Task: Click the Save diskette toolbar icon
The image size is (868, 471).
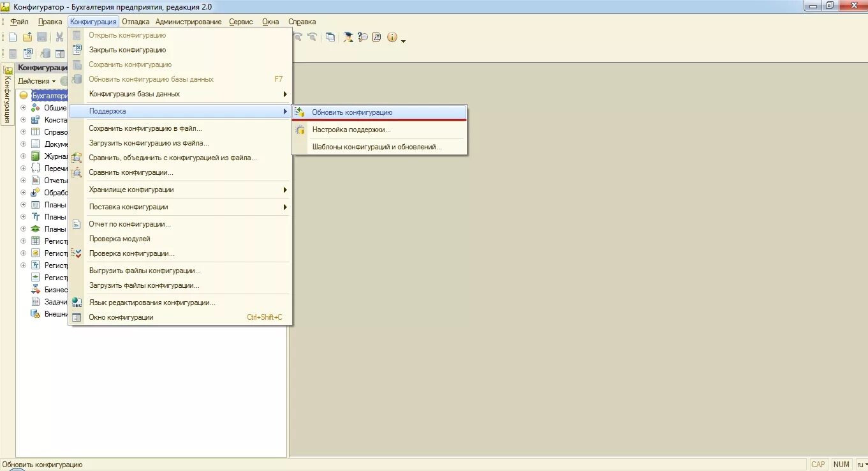Action: click(x=41, y=37)
